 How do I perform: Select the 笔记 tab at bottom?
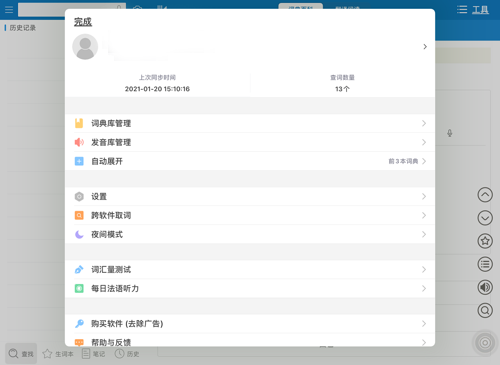(94, 354)
